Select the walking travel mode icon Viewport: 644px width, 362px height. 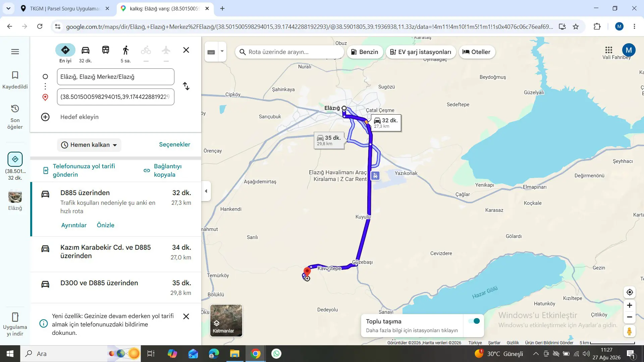[126, 50]
